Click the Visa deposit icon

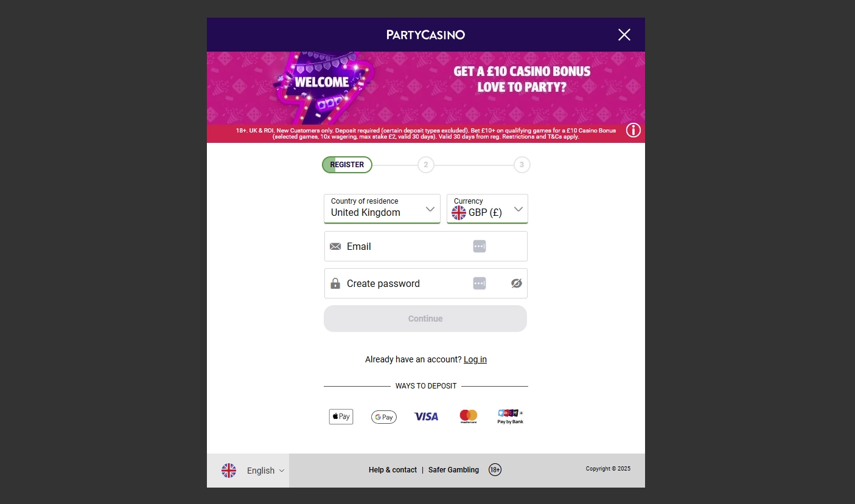pyautogui.click(x=425, y=416)
